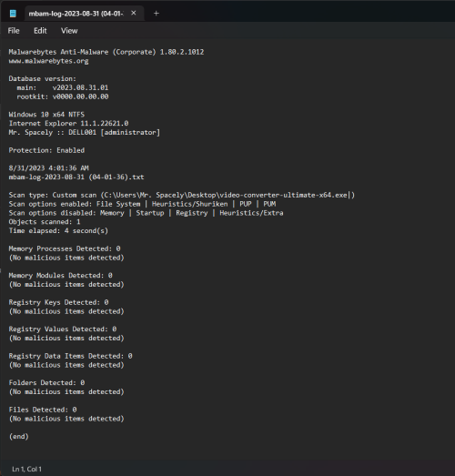The width and height of the screenshot is (455, 476).
Task: Click 'No malicious items detected' under Files Detected
Action: 66,419
